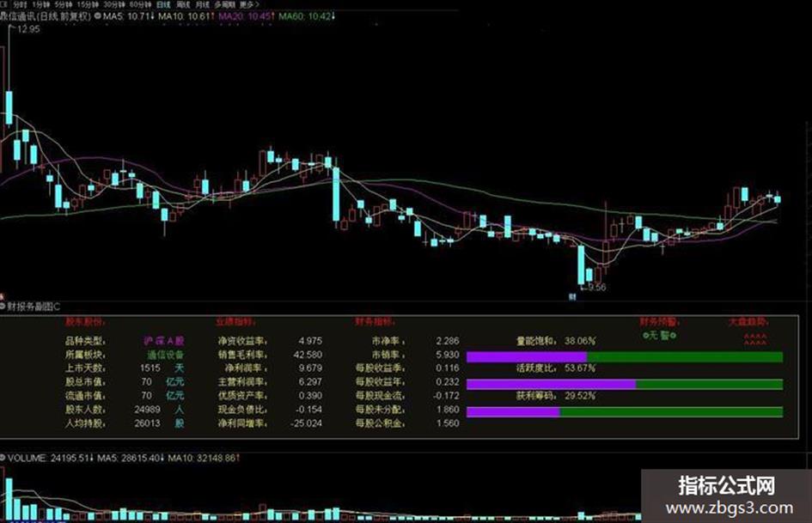Click the round icon beside the 财报务副图C title
The image size is (812, 523).
pos(3,307)
